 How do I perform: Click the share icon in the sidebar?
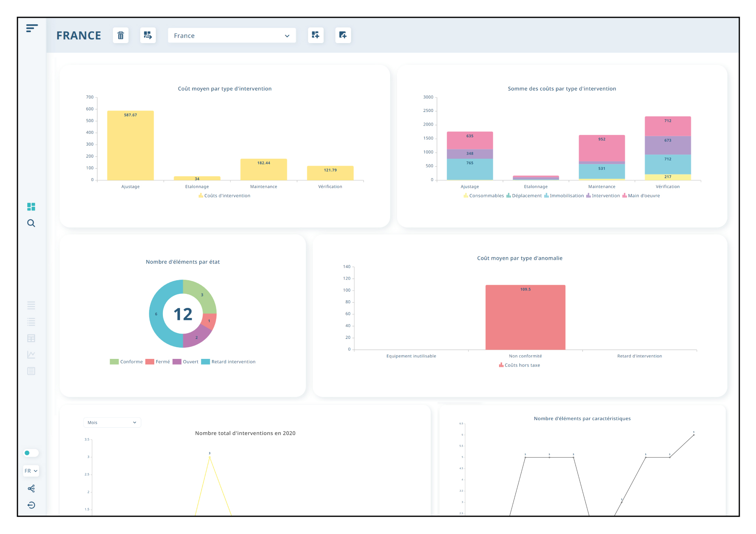pos(31,489)
